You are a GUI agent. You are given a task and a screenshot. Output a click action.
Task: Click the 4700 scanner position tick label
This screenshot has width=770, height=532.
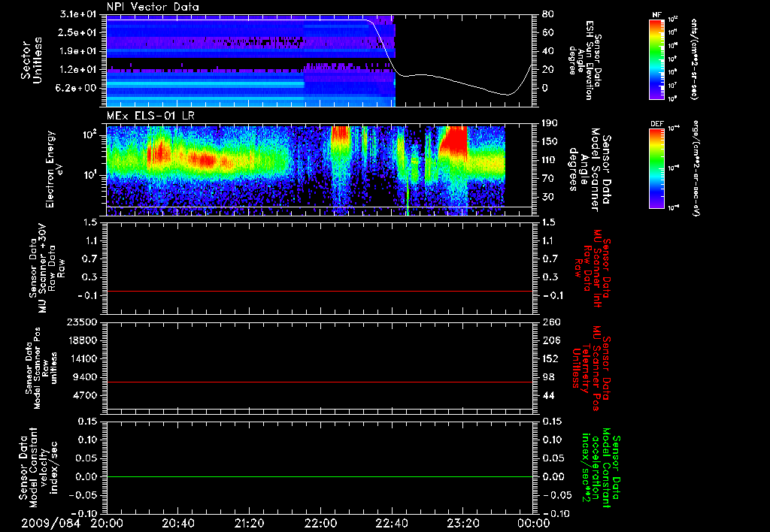pos(86,395)
